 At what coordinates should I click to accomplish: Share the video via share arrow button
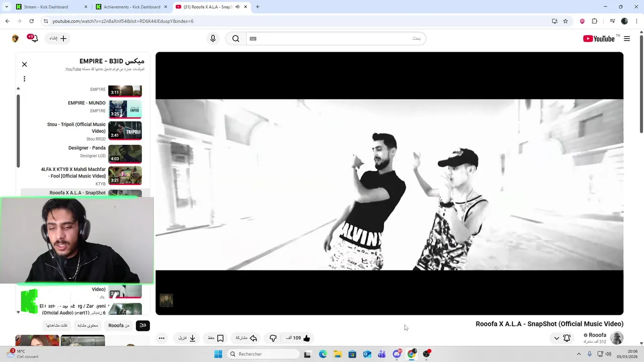247,338
